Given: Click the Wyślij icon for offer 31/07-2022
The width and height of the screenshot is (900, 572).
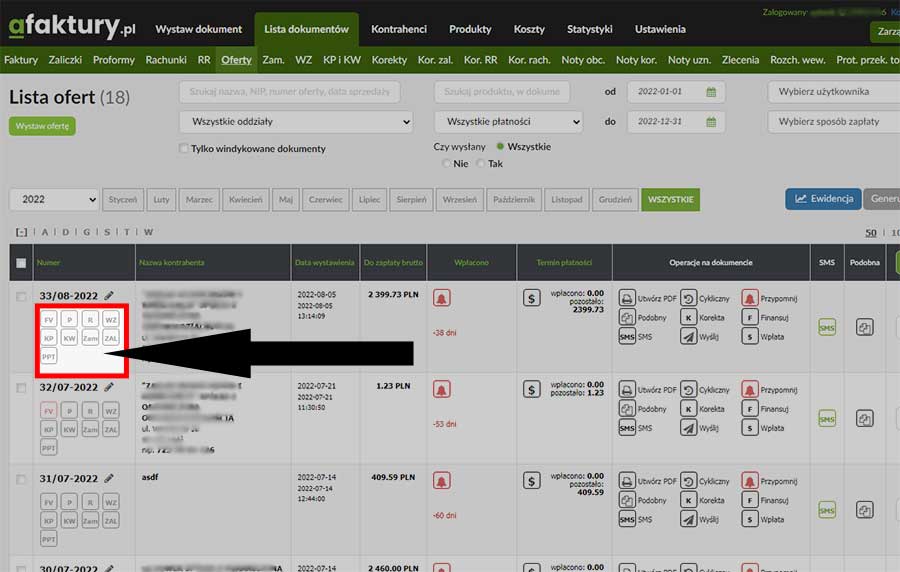Looking at the screenshot, I should [x=689, y=519].
